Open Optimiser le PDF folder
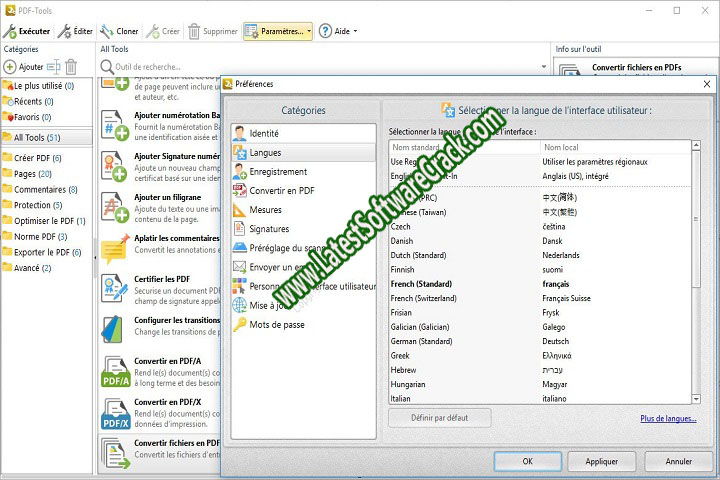 (44, 220)
